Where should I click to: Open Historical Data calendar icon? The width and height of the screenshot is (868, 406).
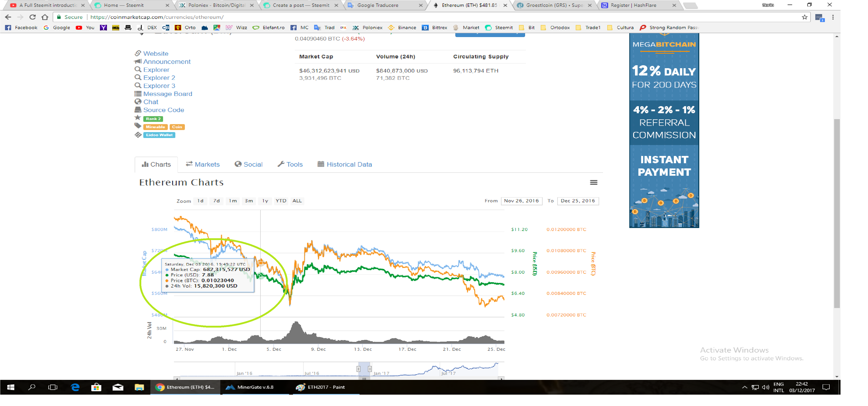pyautogui.click(x=320, y=164)
